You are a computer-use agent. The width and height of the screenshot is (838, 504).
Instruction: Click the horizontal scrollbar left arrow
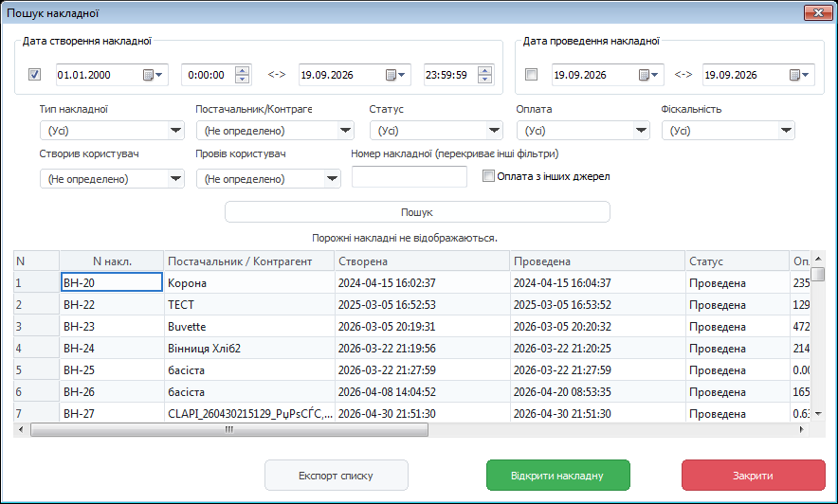[x=21, y=429]
